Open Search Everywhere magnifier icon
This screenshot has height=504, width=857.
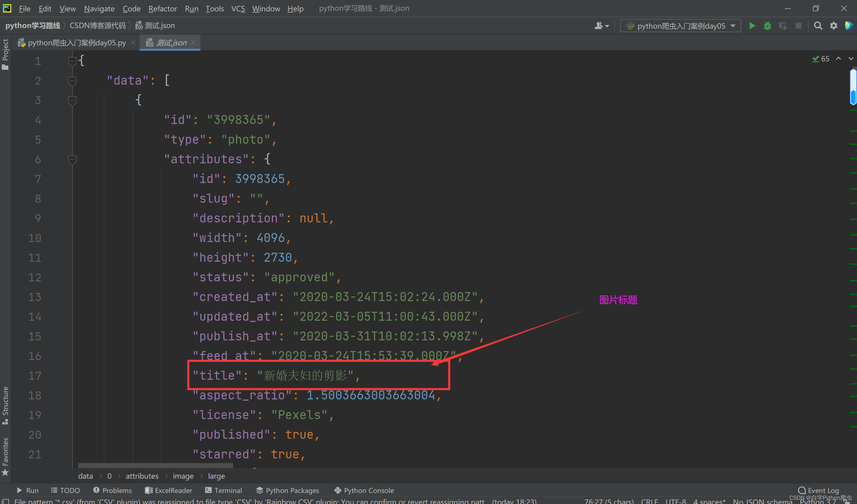(818, 26)
